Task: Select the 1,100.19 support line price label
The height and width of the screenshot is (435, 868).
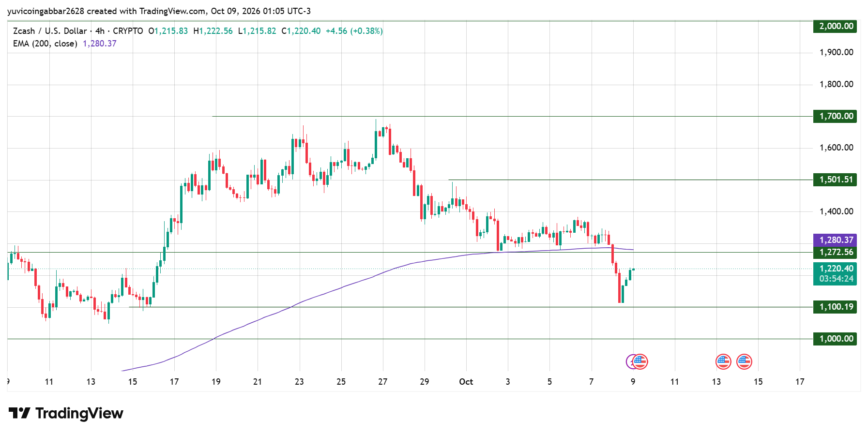Action: pyautogui.click(x=835, y=307)
